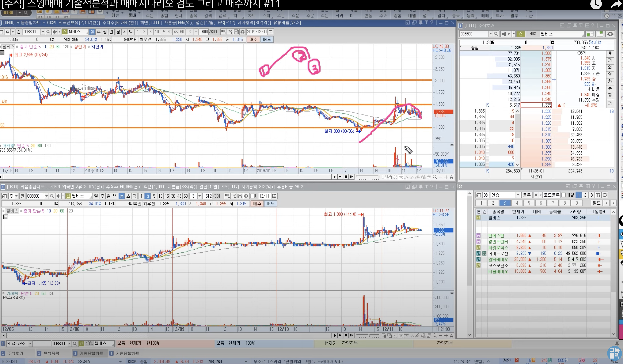Viewport: 623px width, 364px height.
Task: Expand the account number 5074-7852 dropdown
Action: 30,344
